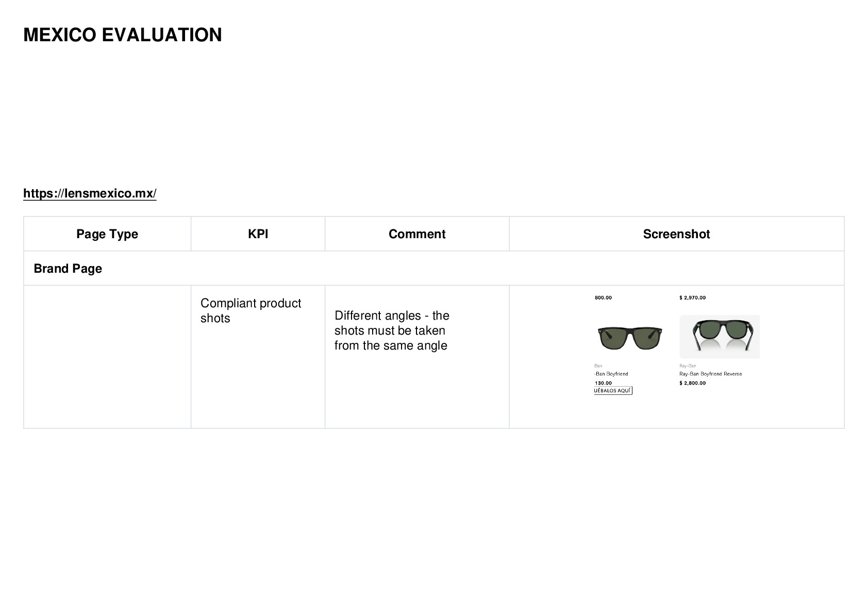Image resolution: width=868 pixels, height=614 pixels.
Task: Click the 'Comment' column header
Action: pyautogui.click(x=417, y=234)
